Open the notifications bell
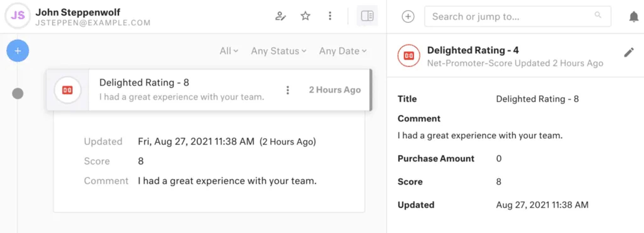This screenshot has width=644, height=233. tap(634, 16)
